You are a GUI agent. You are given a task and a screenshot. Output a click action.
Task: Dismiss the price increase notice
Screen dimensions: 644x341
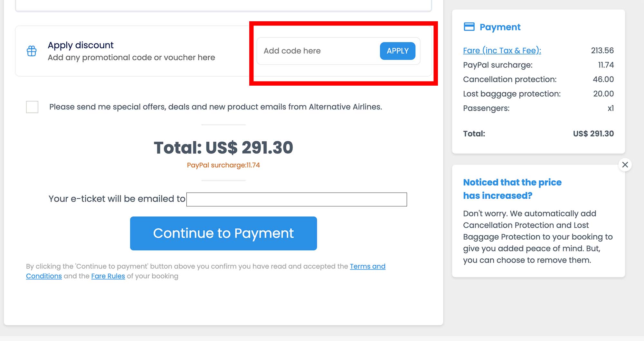625,165
